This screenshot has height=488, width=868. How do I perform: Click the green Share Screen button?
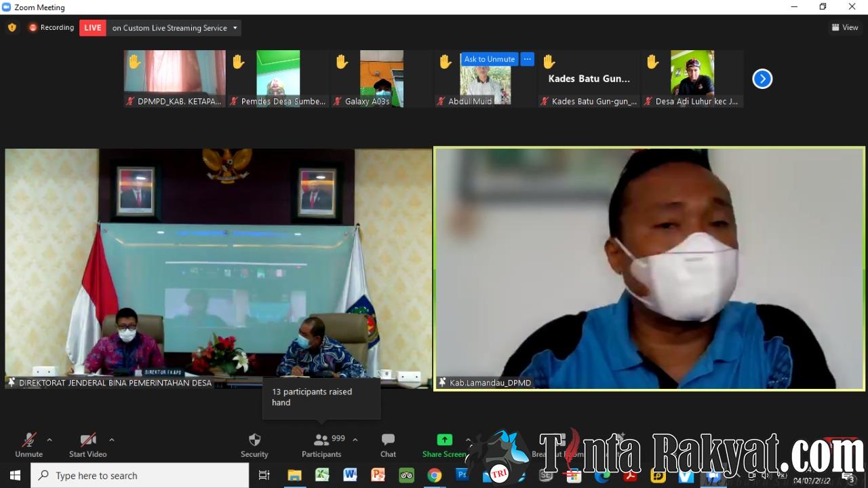point(444,445)
